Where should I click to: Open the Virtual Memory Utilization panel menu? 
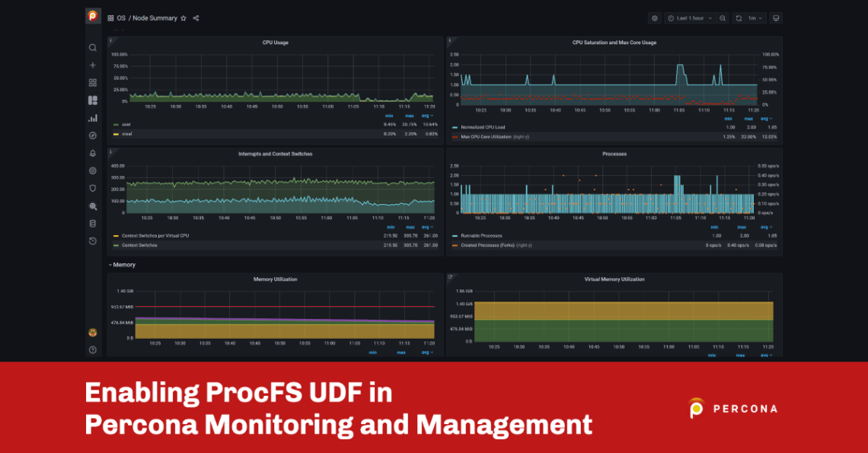615,279
